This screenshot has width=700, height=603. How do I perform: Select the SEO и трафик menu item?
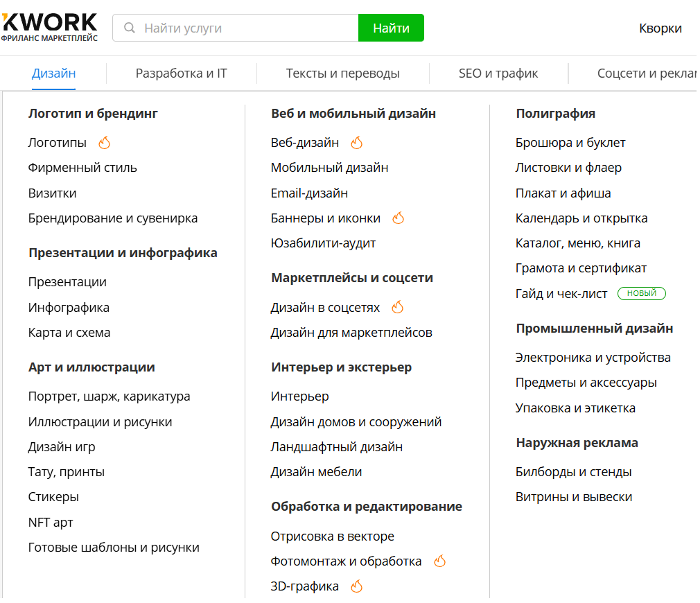pos(498,71)
